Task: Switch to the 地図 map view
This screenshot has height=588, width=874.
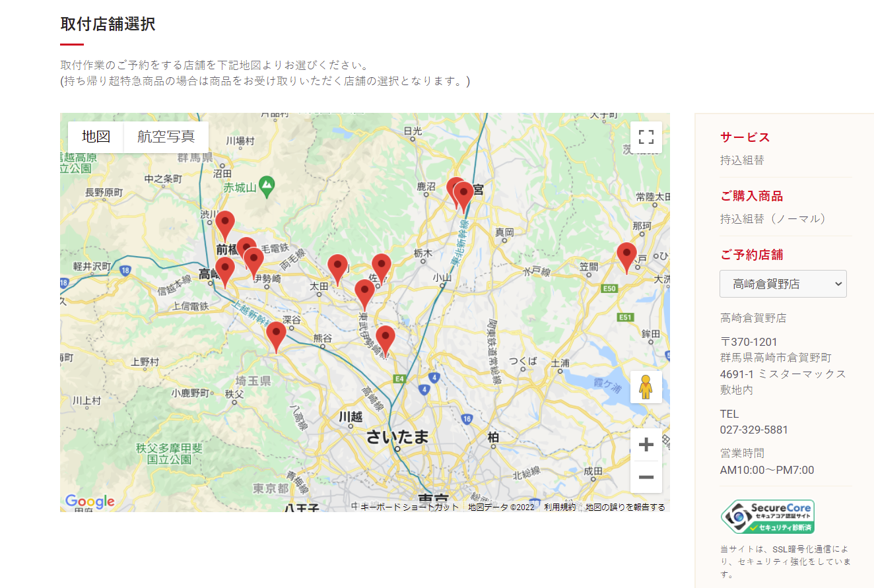Action: tap(96, 137)
